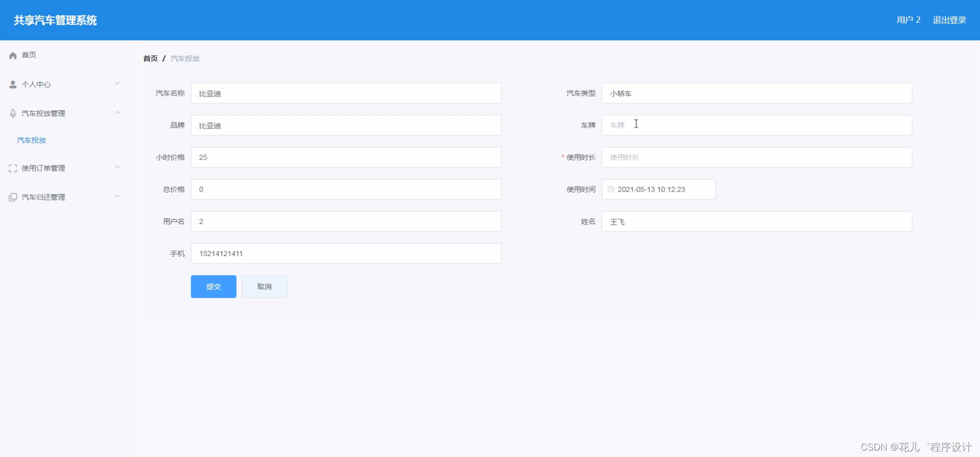Click the 使用时间 field label
This screenshot has width=980, height=457.
point(581,189)
